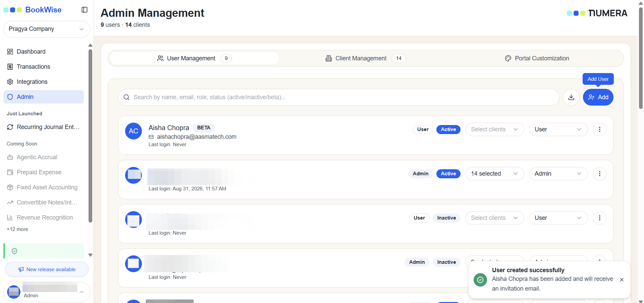Viewport: 644px width, 303px height.
Task: Click the green shield status icon
Action: (14, 251)
